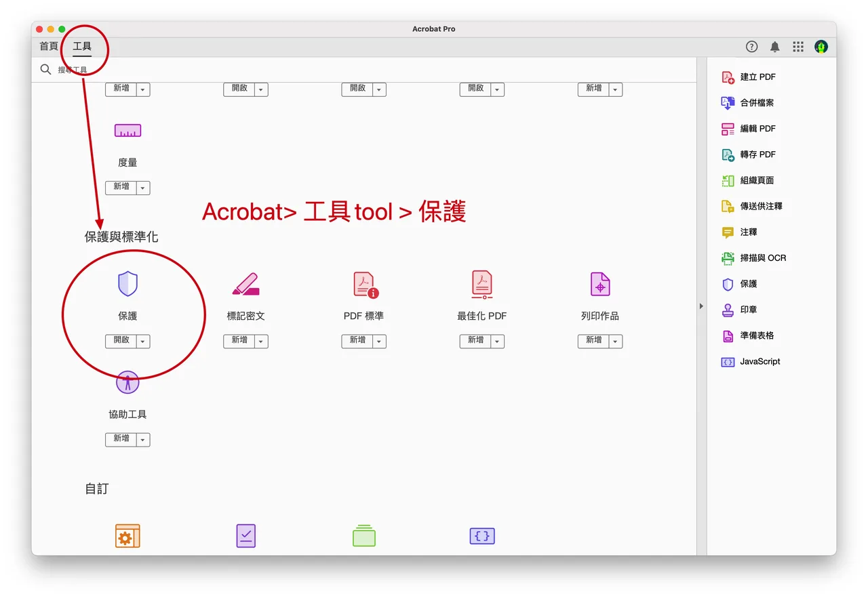
Task: Choose 掃描與 OCR in right sidebar
Action: [753, 258]
